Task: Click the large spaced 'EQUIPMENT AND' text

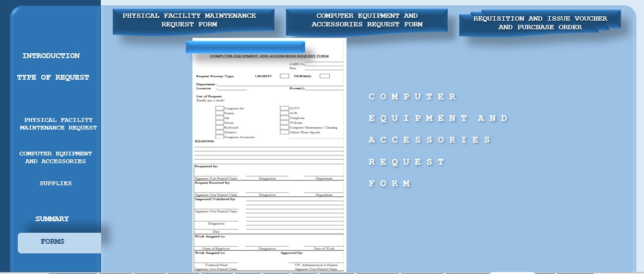Action: tap(438, 118)
